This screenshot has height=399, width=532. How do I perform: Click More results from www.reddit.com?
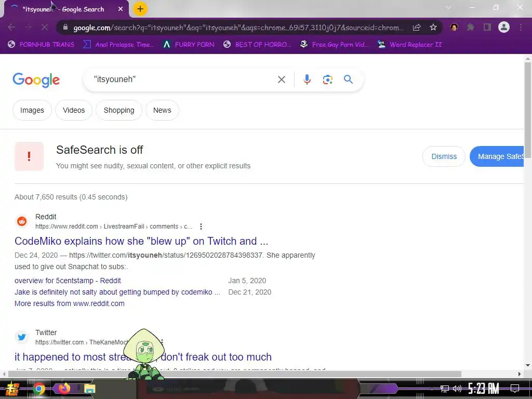69,303
